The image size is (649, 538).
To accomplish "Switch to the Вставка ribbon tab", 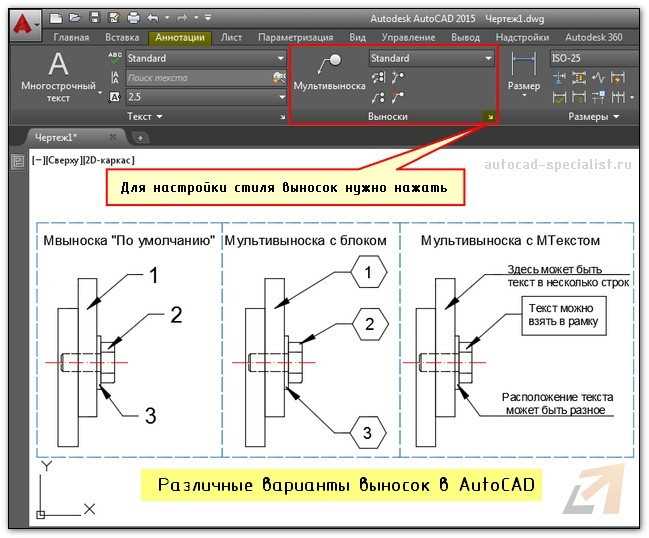I will [x=122, y=37].
